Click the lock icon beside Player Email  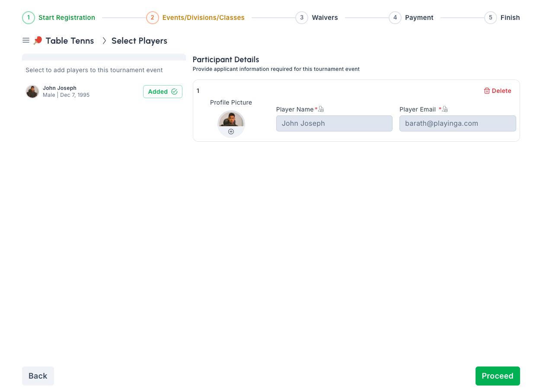pos(445,109)
